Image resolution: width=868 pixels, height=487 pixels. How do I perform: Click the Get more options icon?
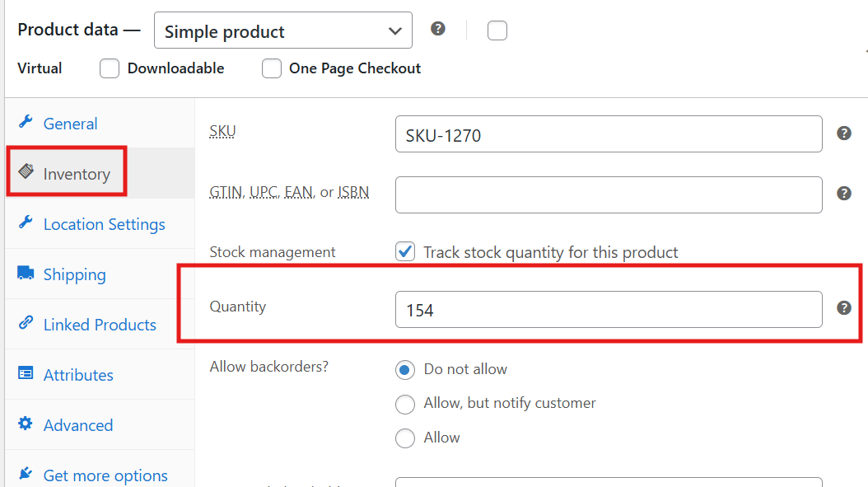[26, 471]
